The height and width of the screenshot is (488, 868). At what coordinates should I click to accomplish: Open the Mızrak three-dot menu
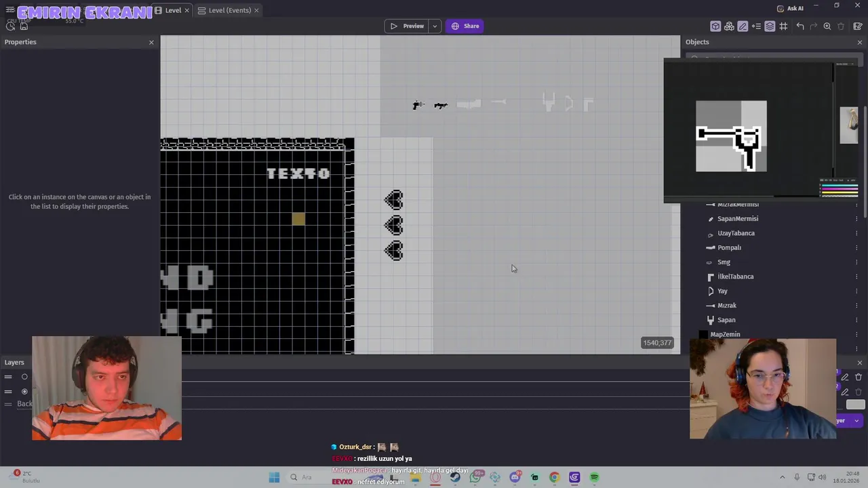(856, 305)
